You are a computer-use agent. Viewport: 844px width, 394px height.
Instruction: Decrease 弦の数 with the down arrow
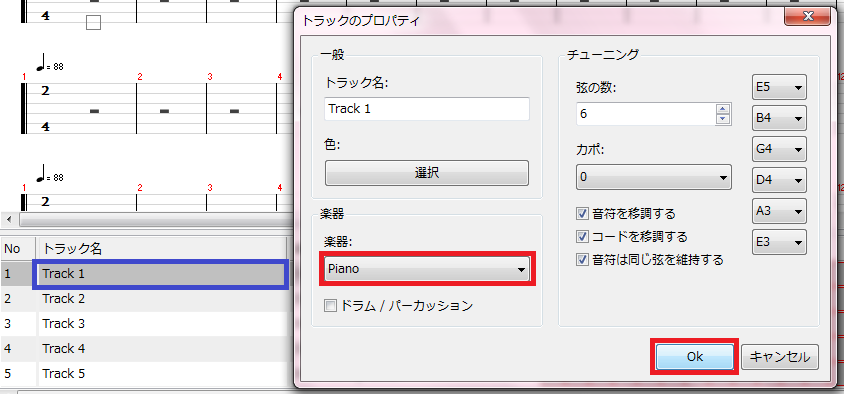[723, 119]
